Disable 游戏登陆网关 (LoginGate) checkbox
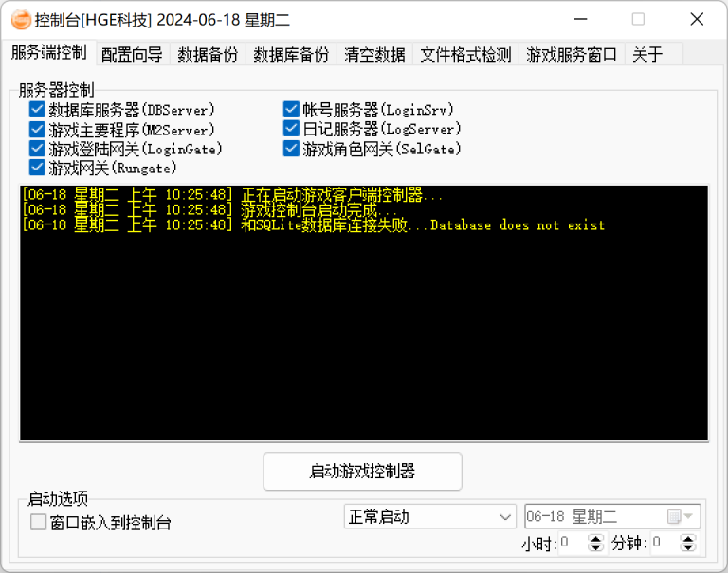The height and width of the screenshot is (573, 728). click(x=37, y=149)
